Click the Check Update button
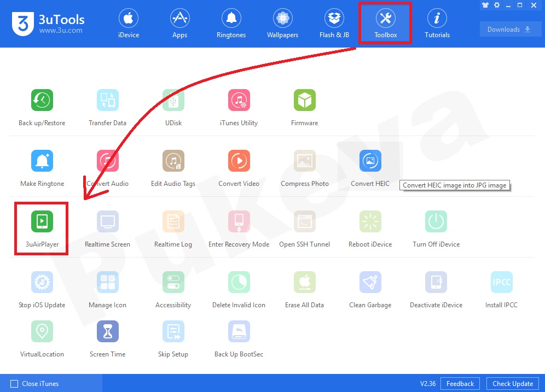 click(513, 384)
